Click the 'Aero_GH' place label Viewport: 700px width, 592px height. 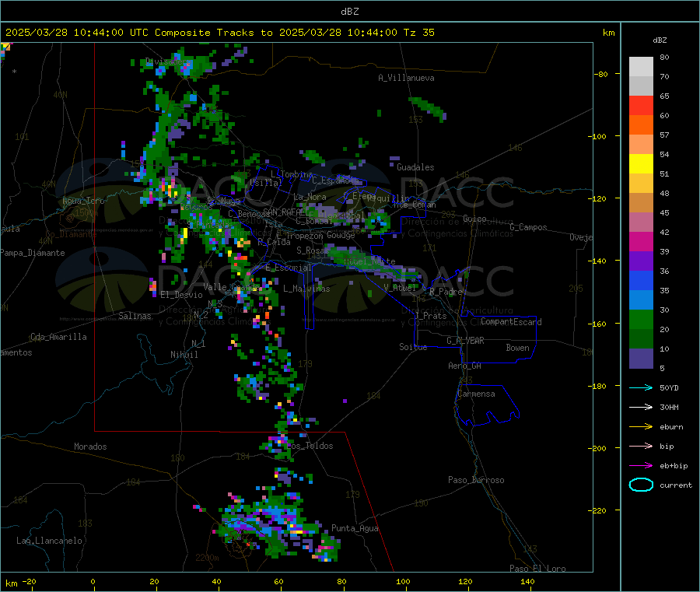(x=464, y=366)
